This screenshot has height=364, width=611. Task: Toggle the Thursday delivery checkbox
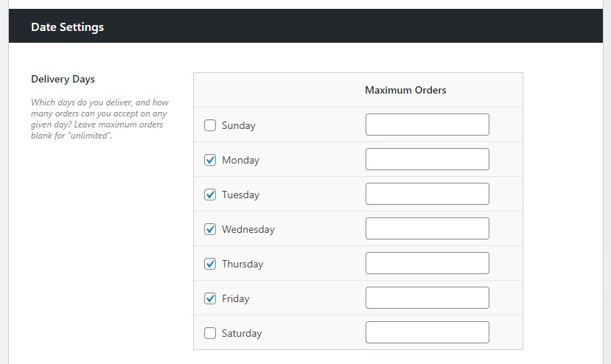(210, 264)
